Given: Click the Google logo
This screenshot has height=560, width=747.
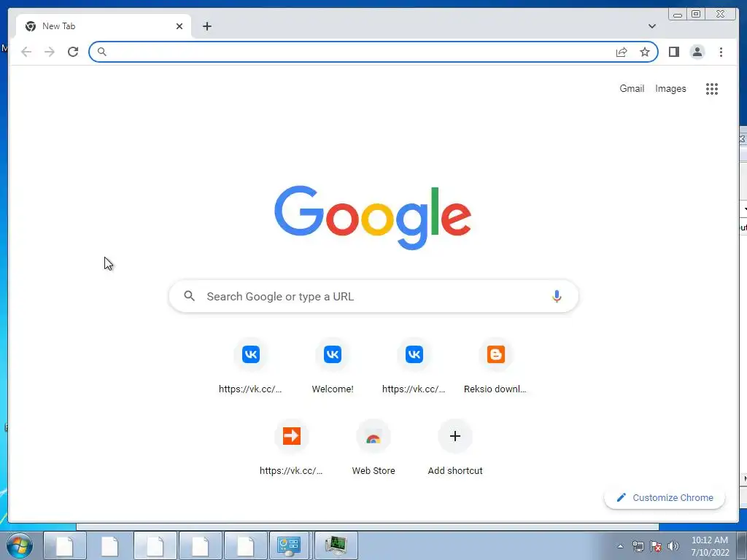Looking at the screenshot, I should coord(373,217).
